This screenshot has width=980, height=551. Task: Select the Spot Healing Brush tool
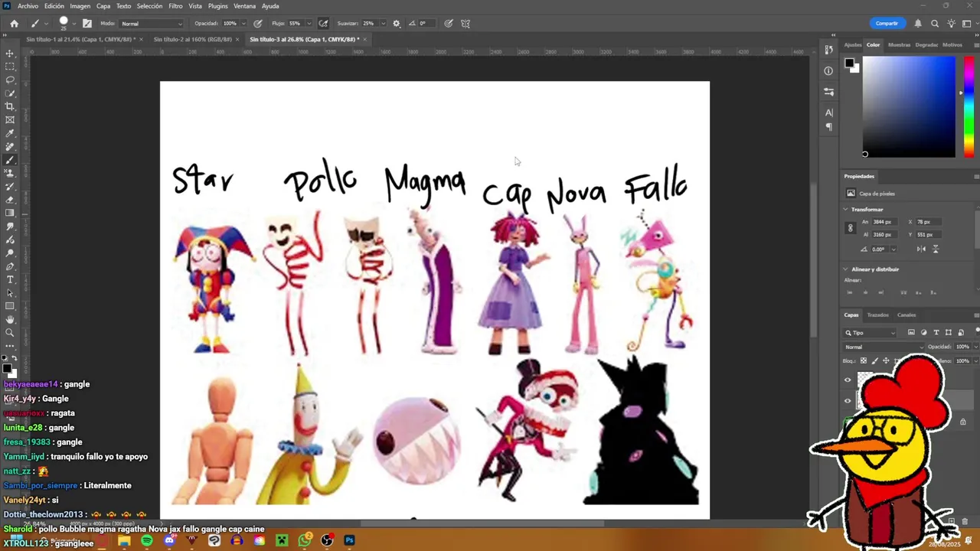[10, 147]
